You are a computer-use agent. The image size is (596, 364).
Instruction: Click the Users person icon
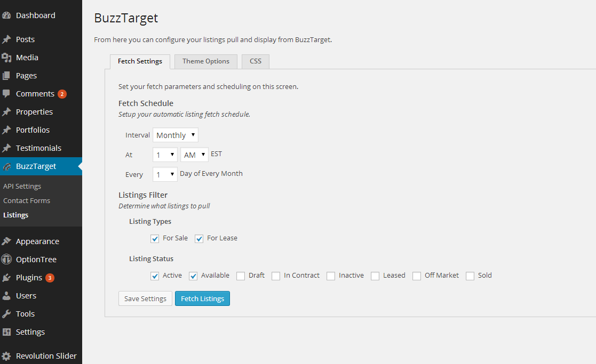pos(6,296)
